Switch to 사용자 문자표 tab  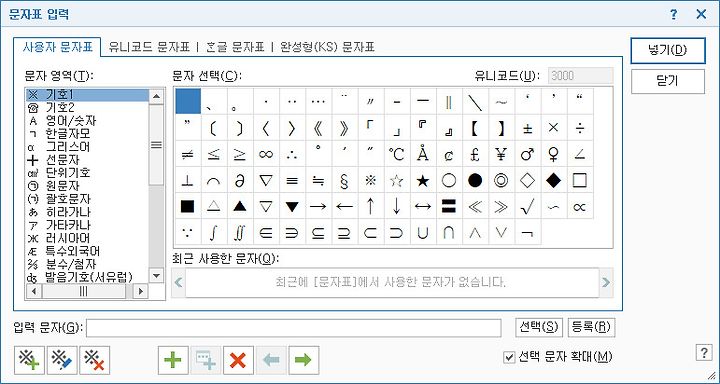57,47
